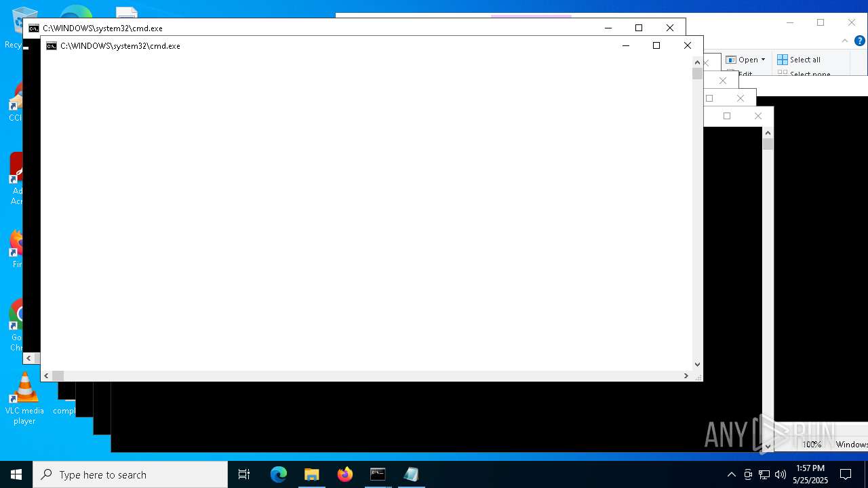
Task: Click Open in File Explorer ribbon
Action: (742, 60)
